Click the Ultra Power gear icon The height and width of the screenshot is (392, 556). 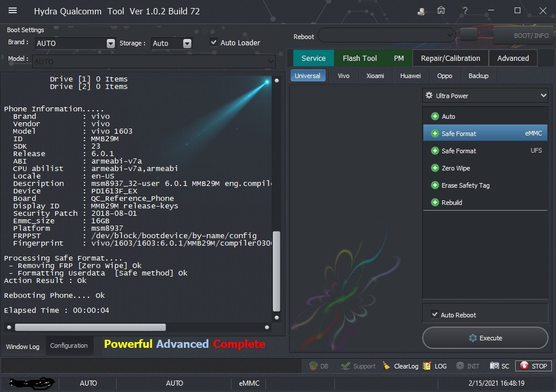tap(429, 95)
